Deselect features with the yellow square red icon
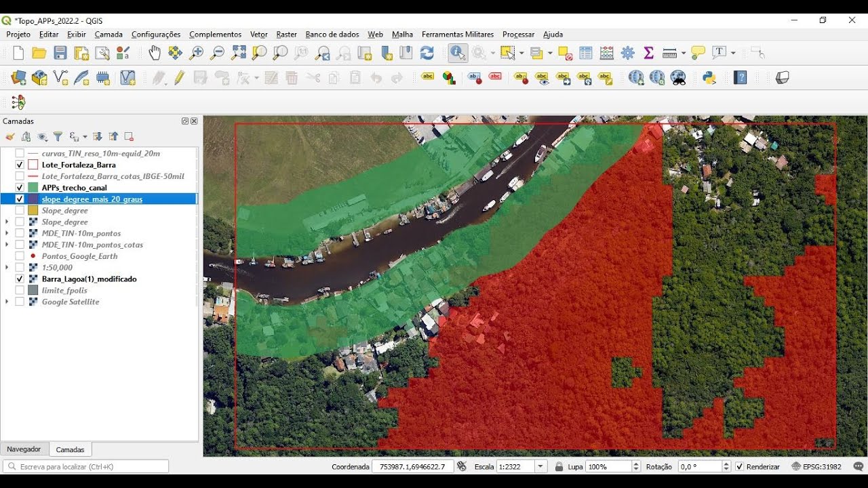 [x=566, y=53]
